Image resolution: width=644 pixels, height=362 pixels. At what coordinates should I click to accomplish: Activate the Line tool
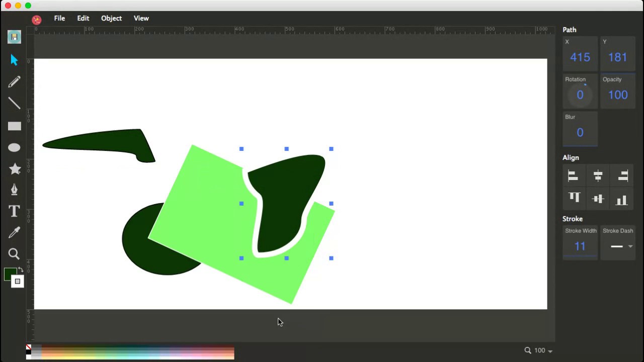pos(14,103)
